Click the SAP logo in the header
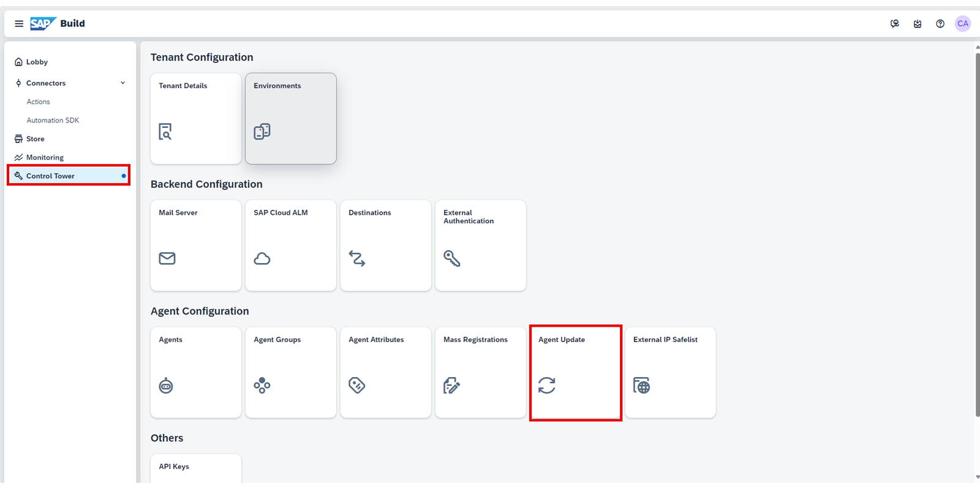The width and height of the screenshot is (980, 489). (x=43, y=23)
